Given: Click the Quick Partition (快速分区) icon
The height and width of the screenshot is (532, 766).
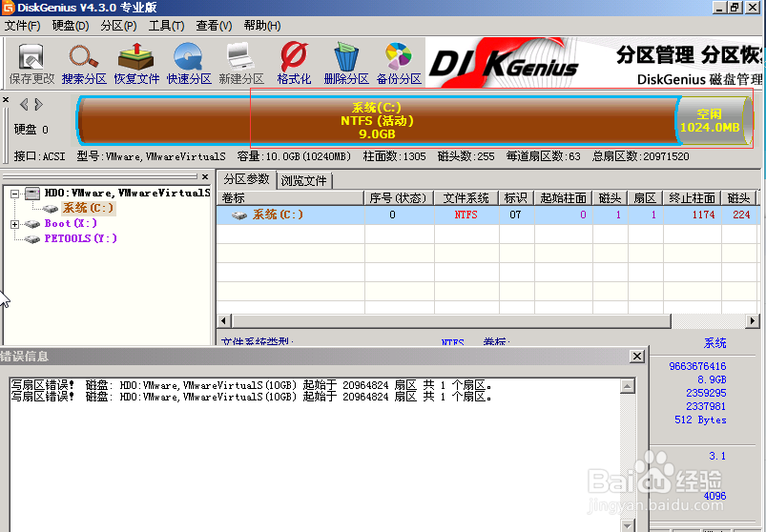Looking at the screenshot, I should click(x=189, y=64).
